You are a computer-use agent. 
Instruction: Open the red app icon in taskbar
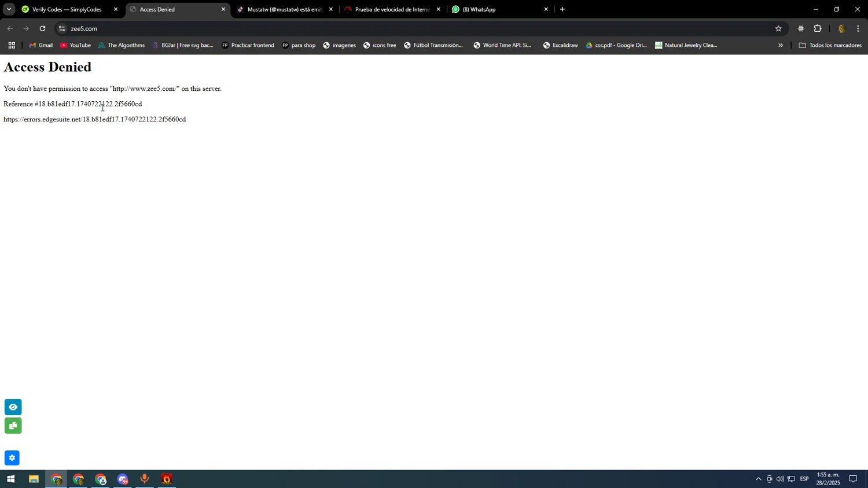[167, 479]
